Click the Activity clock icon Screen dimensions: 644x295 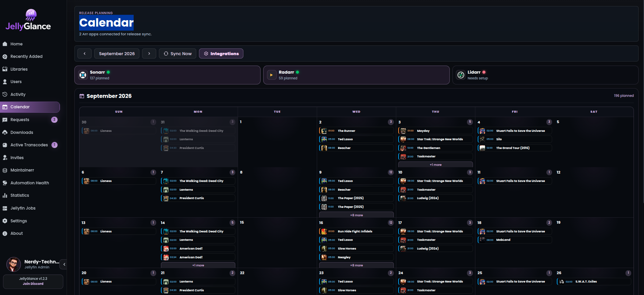point(5,95)
